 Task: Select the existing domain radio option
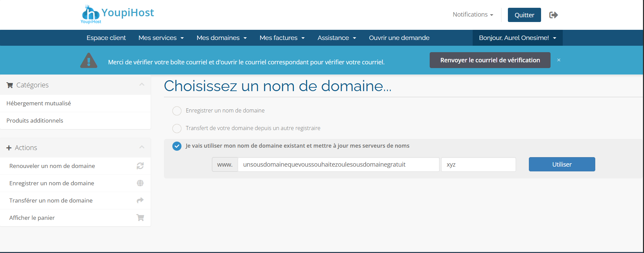(x=177, y=146)
